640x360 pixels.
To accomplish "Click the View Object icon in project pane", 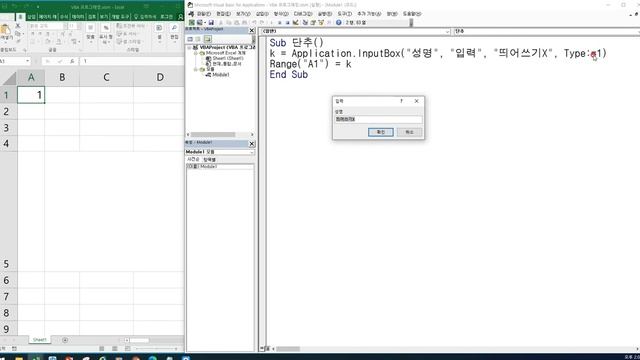I will (x=198, y=39).
